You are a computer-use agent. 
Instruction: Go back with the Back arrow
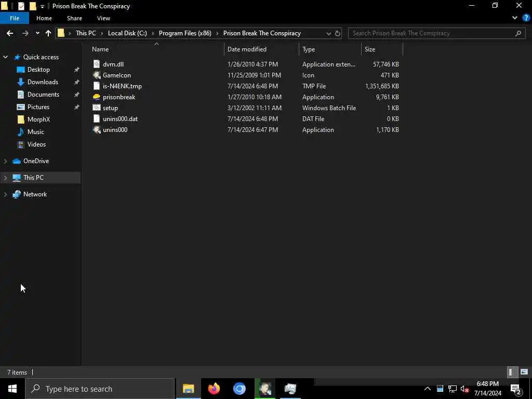tap(10, 33)
